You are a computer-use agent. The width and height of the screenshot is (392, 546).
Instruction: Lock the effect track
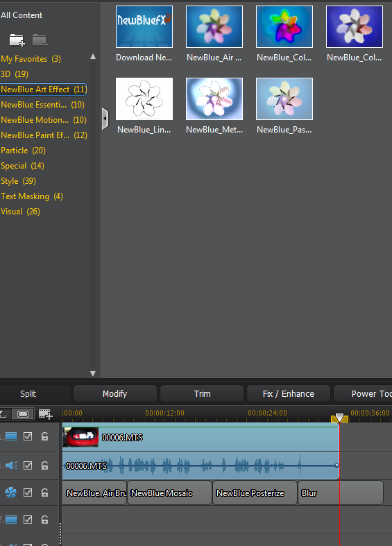click(x=44, y=493)
